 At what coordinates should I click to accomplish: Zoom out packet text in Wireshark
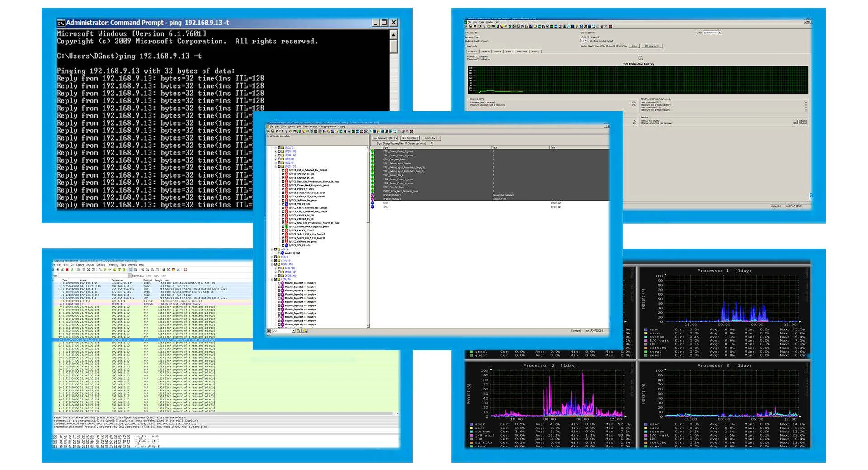click(x=147, y=270)
